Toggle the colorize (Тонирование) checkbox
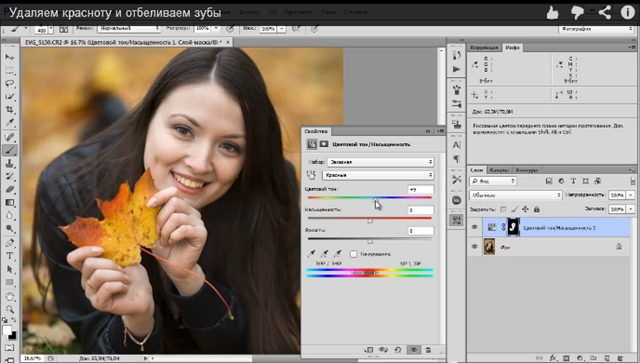 (x=353, y=254)
